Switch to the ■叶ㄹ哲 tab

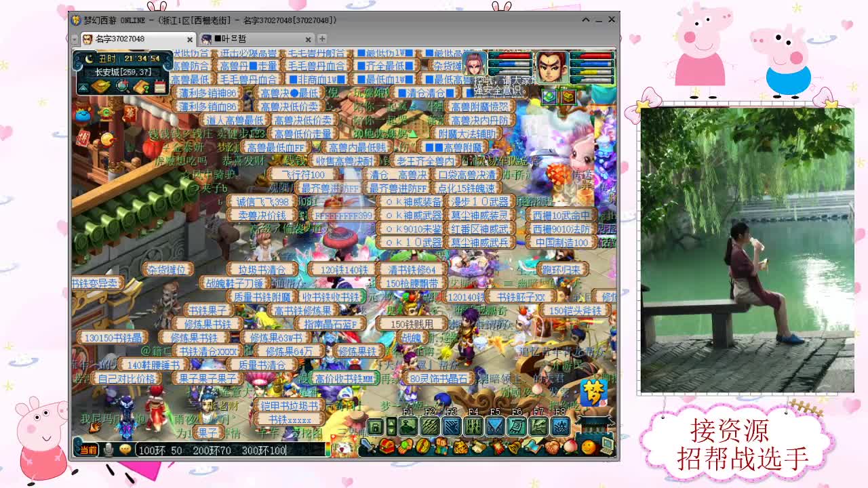click(256, 39)
